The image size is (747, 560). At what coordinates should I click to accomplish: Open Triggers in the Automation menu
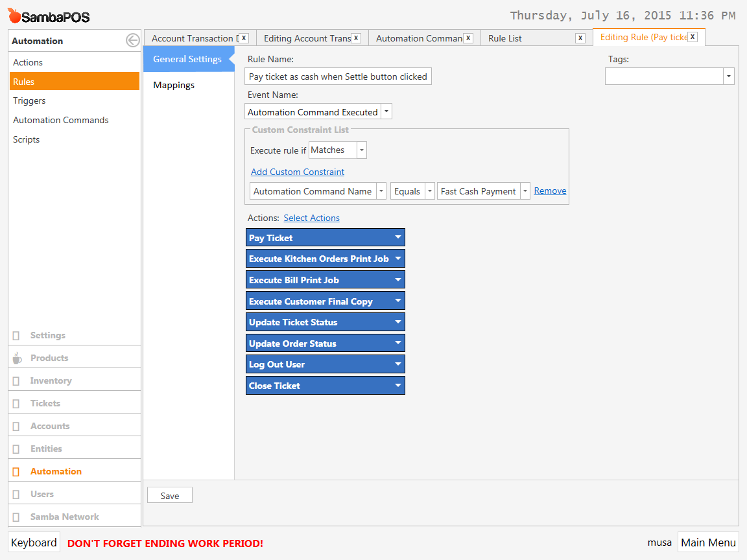pos(29,100)
